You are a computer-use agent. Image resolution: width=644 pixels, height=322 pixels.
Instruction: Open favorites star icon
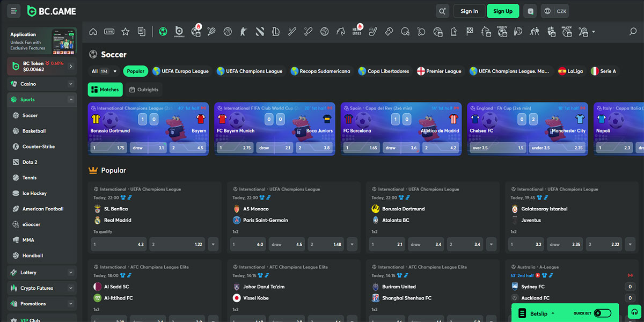[125, 32]
